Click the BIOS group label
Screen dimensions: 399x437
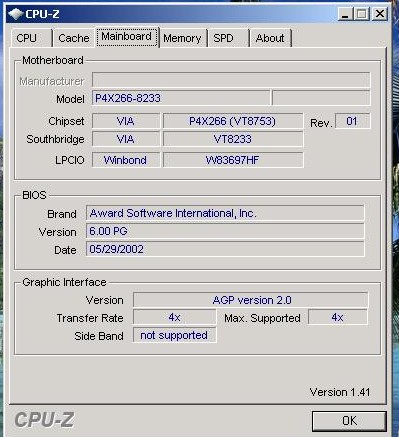tap(34, 195)
